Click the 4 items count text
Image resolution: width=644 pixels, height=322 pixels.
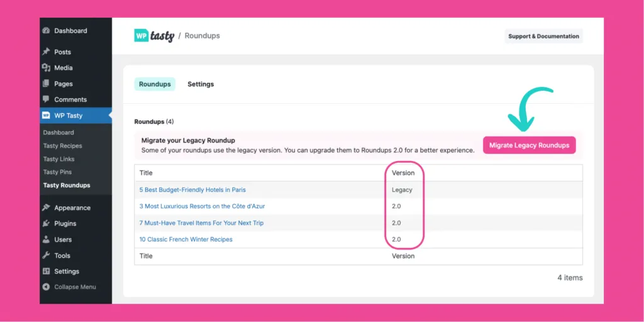tap(570, 277)
